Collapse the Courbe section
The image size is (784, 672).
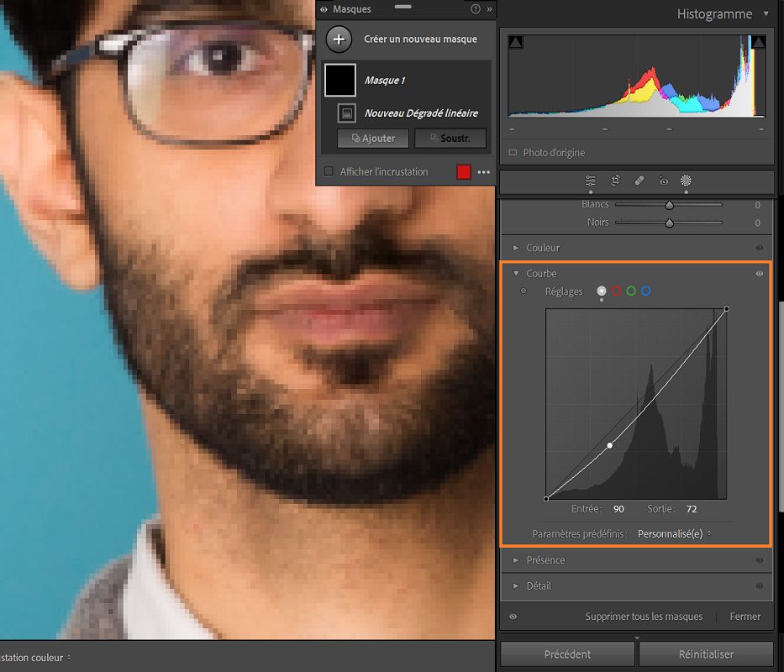515,274
